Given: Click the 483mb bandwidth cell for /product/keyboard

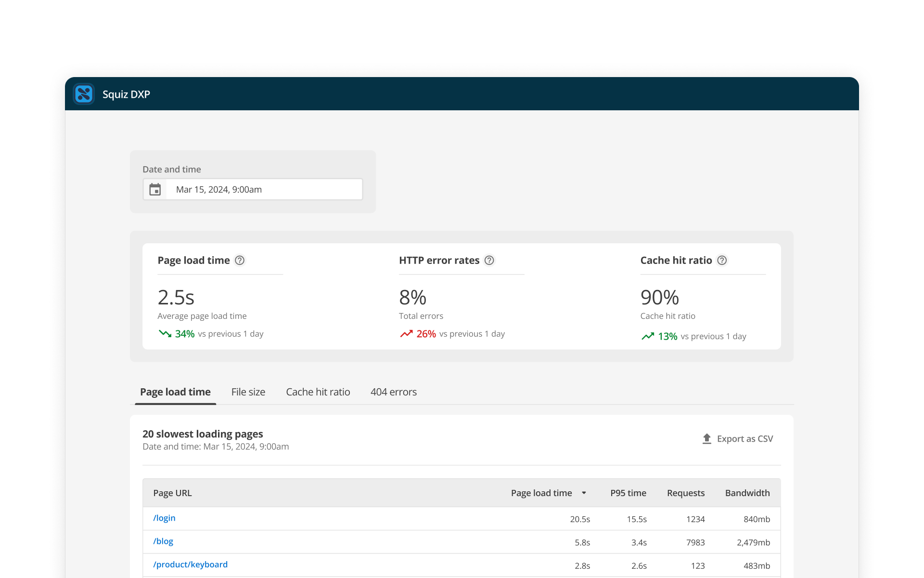Looking at the screenshot, I should pyautogui.click(x=757, y=565).
